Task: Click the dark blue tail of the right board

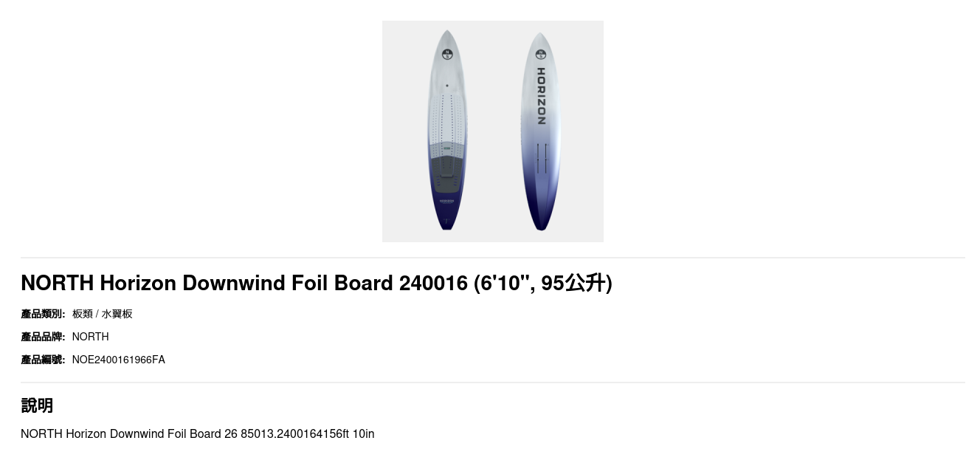Action: coord(541,210)
